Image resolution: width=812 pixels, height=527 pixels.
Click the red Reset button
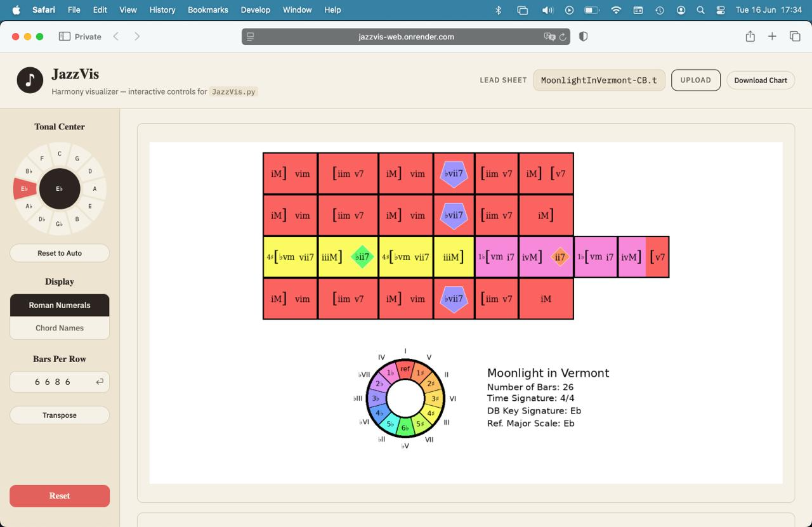60,496
